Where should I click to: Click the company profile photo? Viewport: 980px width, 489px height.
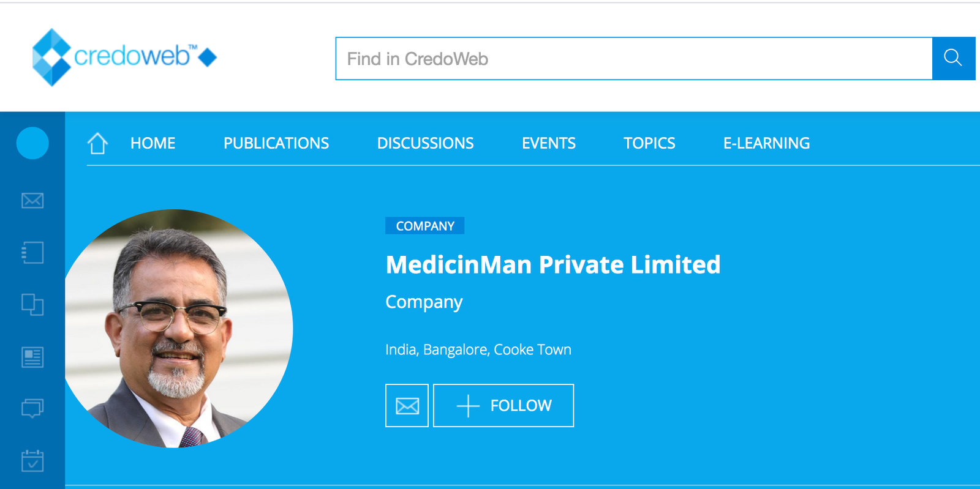(178, 329)
